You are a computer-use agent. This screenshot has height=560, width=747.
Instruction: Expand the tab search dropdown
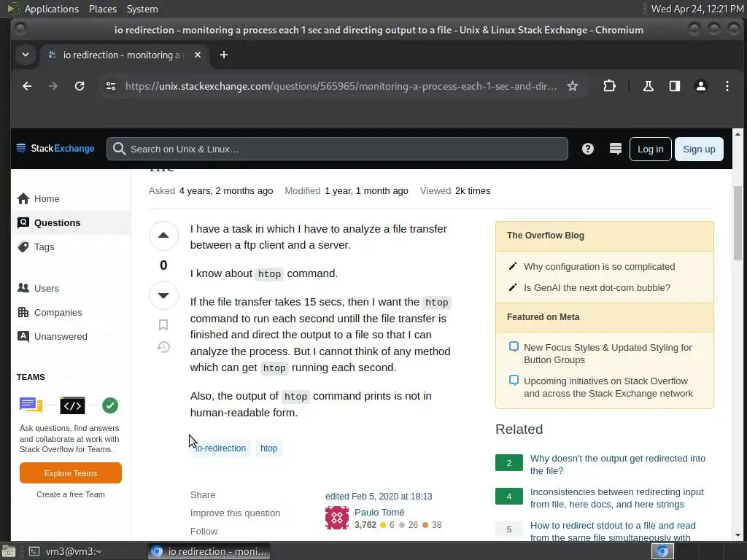pos(26,55)
